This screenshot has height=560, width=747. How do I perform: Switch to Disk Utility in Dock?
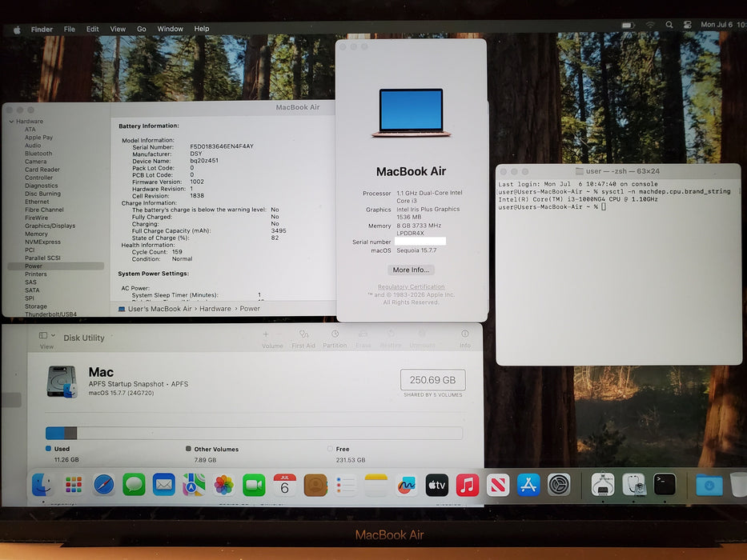[x=633, y=485]
